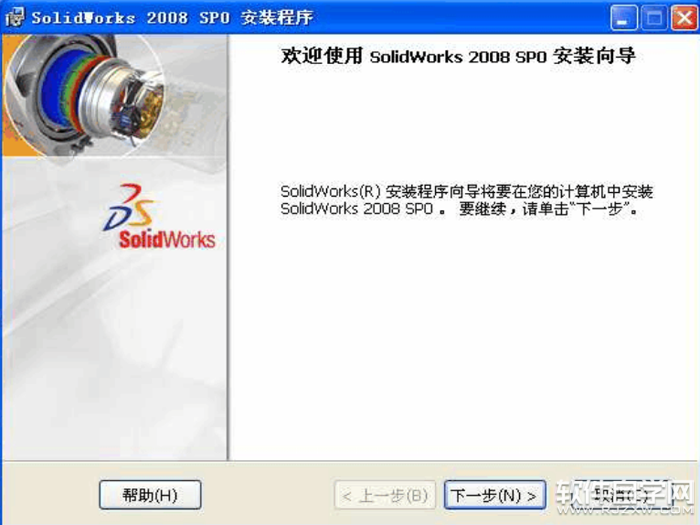Click the red SolidWorks wordmark logo
Viewport: 700px width, 525px height.
click(x=167, y=240)
